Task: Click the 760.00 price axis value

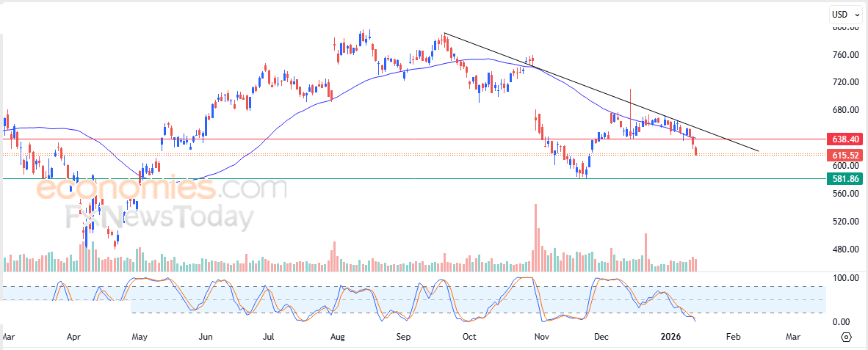Action: point(845,55)
